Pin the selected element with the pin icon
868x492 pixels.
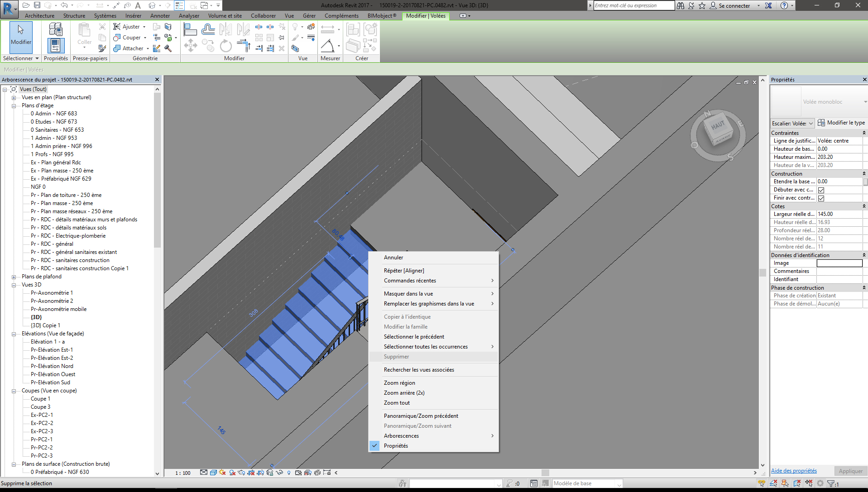point(281,37)
